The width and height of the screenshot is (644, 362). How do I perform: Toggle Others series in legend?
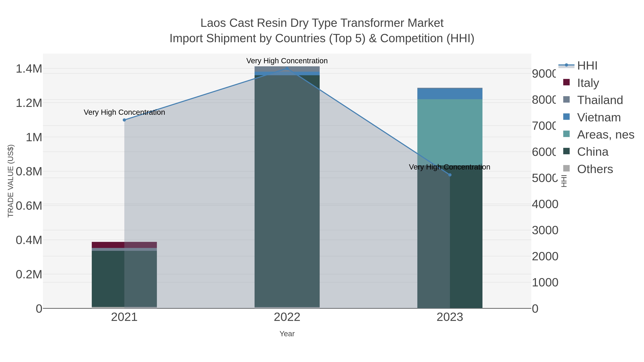point(588,169)
